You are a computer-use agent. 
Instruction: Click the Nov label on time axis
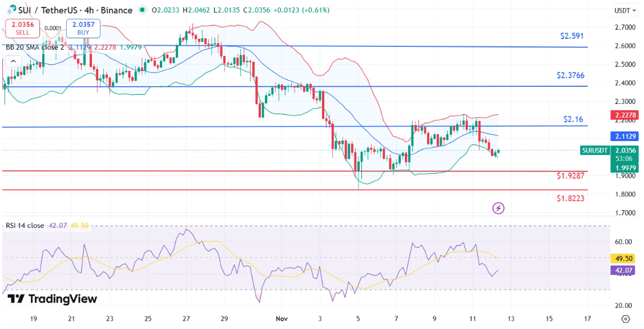283,319
